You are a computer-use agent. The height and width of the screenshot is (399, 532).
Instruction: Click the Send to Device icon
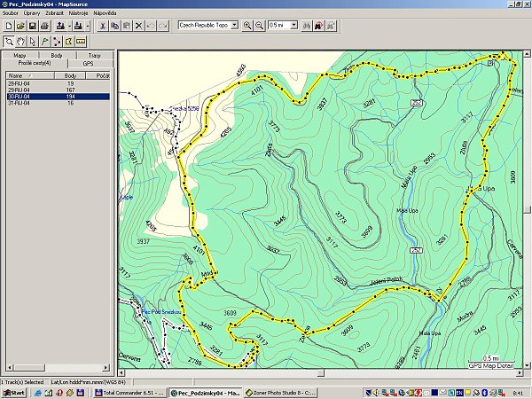tap(60, 26)
